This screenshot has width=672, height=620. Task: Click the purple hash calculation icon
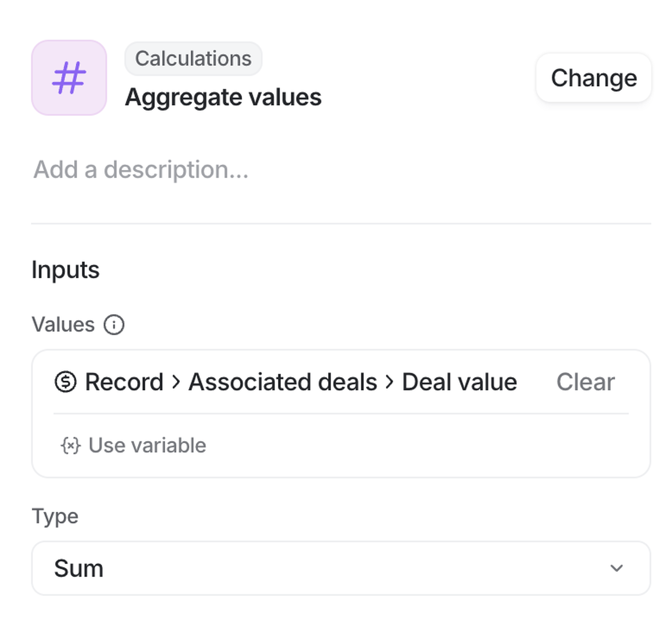pyautogui.click(x=69, y=78)
